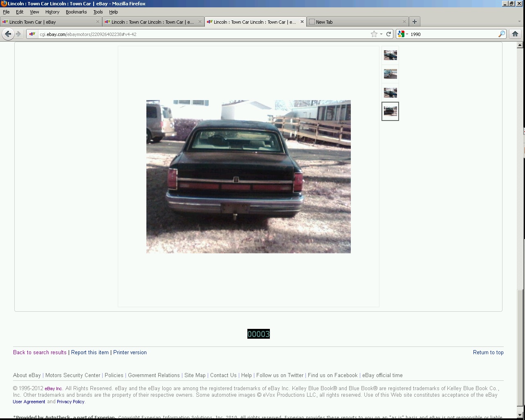Click the search magnifier icon
Screen dimensions: 525x420
pos(501,34)
